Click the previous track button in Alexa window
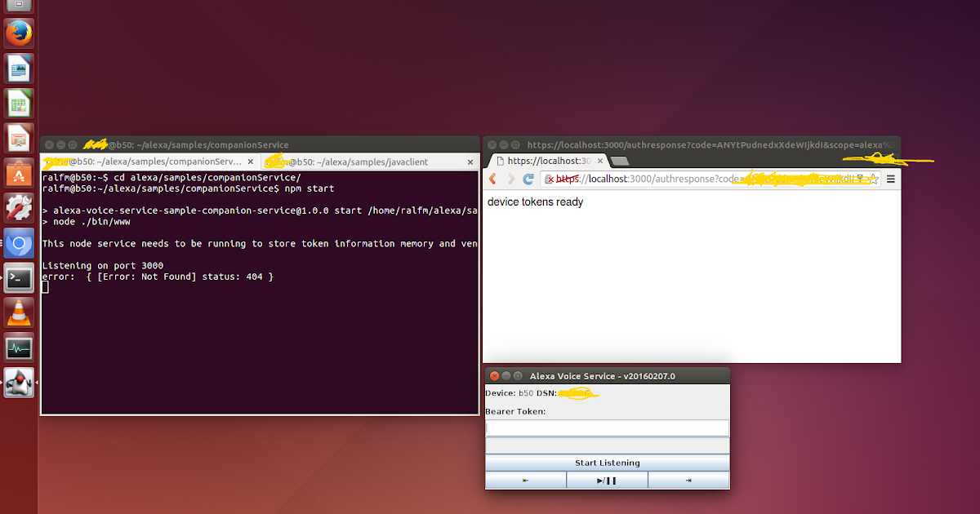This screenshot has height=514, width=980. (x=525, y=481)
